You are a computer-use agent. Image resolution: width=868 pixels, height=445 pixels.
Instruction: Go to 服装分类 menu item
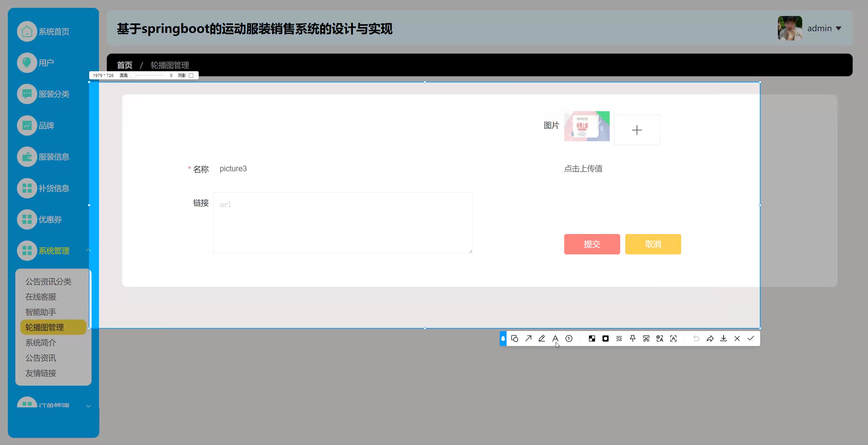pos(54,94)
